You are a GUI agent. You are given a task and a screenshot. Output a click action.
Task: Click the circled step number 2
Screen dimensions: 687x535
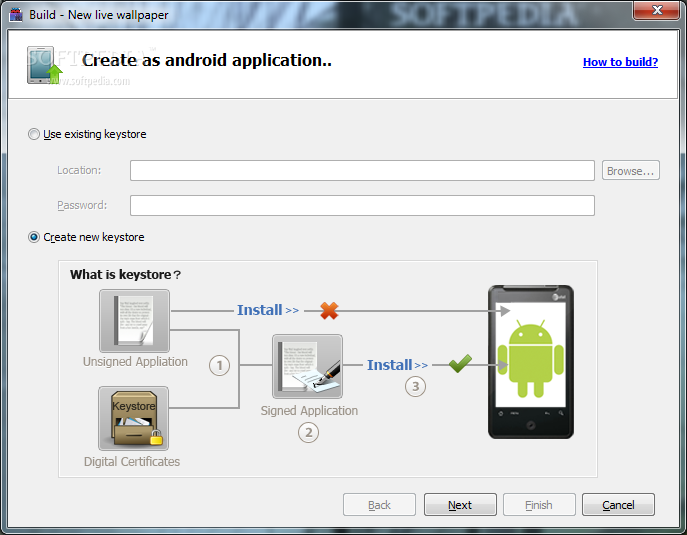308,433
